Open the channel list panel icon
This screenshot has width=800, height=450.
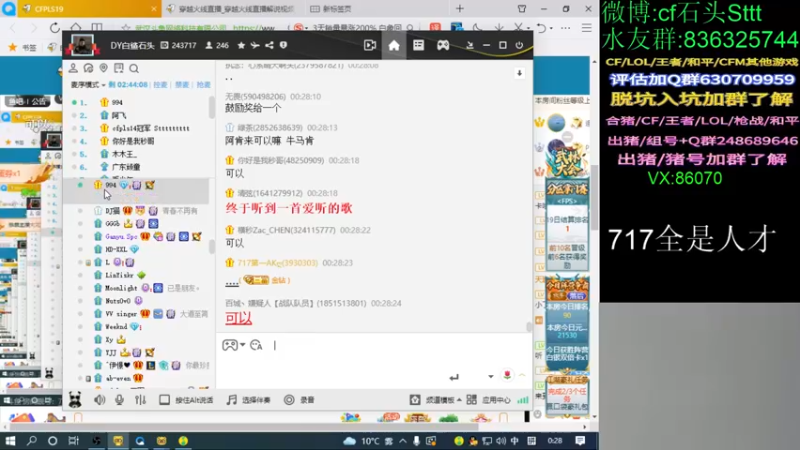click(418, 45)
